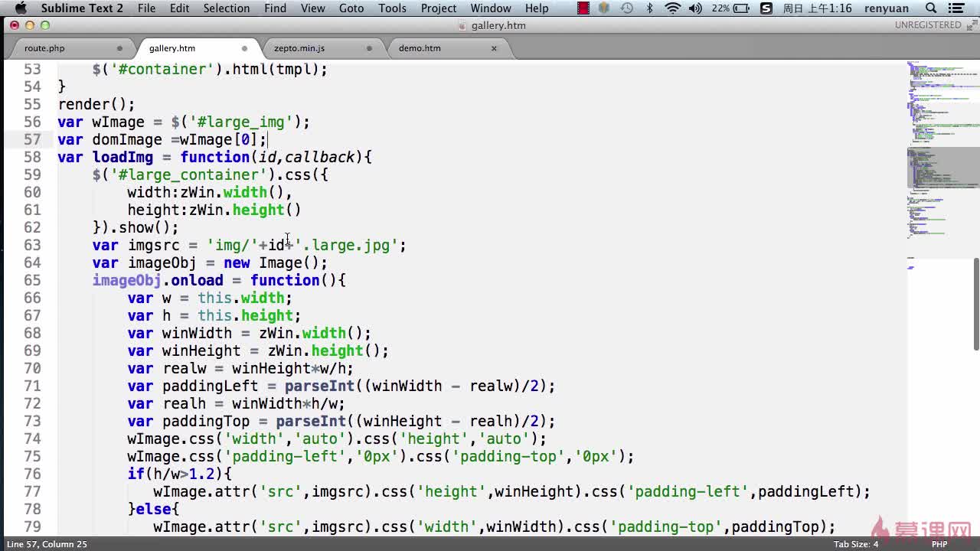980x551 pixels.
Task: Open the Tools menu
Action: click(x=392, y=8)
